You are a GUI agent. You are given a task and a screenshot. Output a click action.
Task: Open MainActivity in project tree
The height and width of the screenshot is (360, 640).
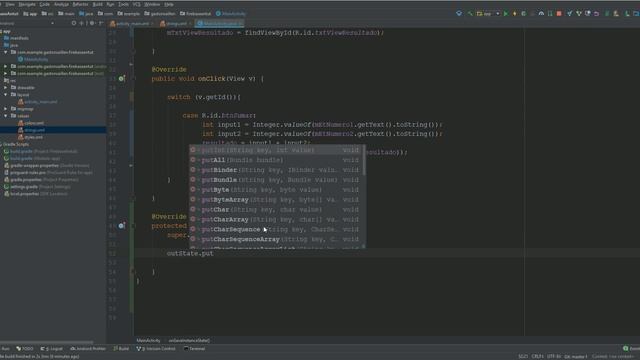tap(33, 59)
